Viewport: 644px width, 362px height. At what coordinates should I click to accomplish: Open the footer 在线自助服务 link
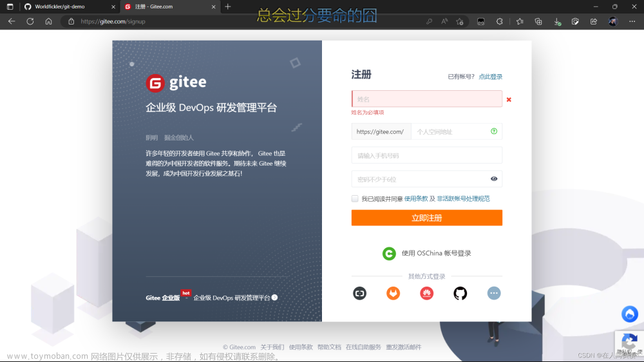point(363,347)
